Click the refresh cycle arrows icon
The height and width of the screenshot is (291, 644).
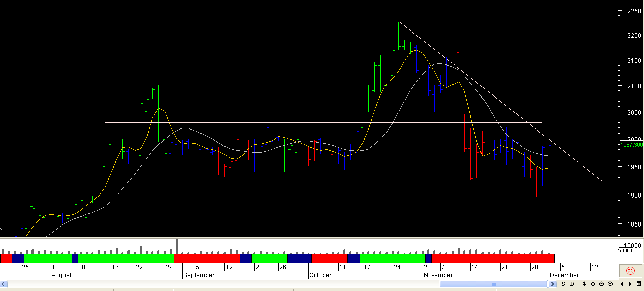click(x=563, y=284)
